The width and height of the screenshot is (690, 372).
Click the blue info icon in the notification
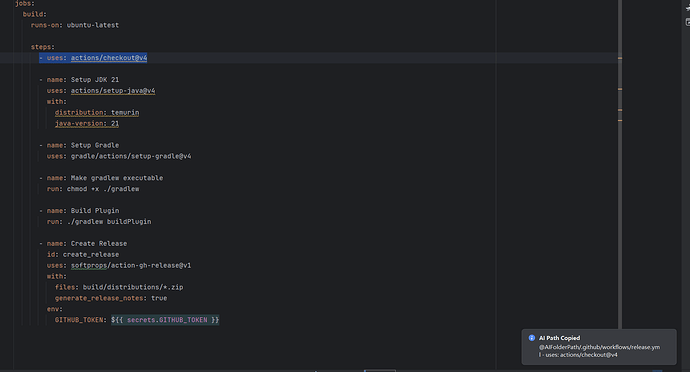click(x=532, y=338)
